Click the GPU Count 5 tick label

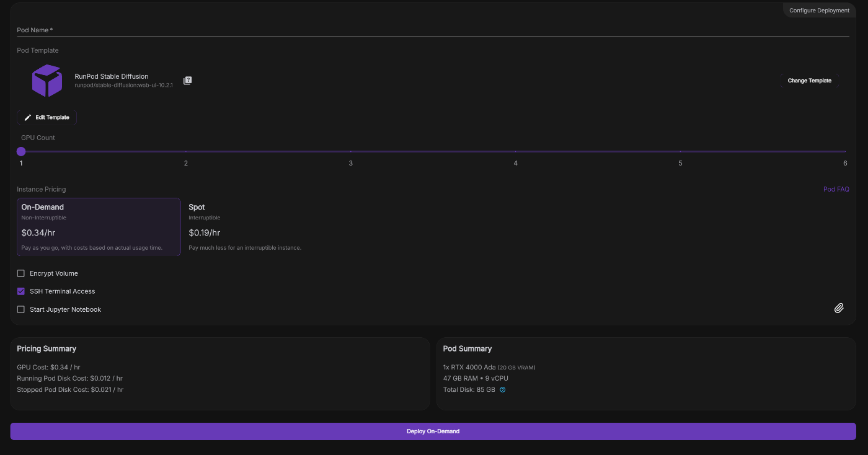coord(680,163)
